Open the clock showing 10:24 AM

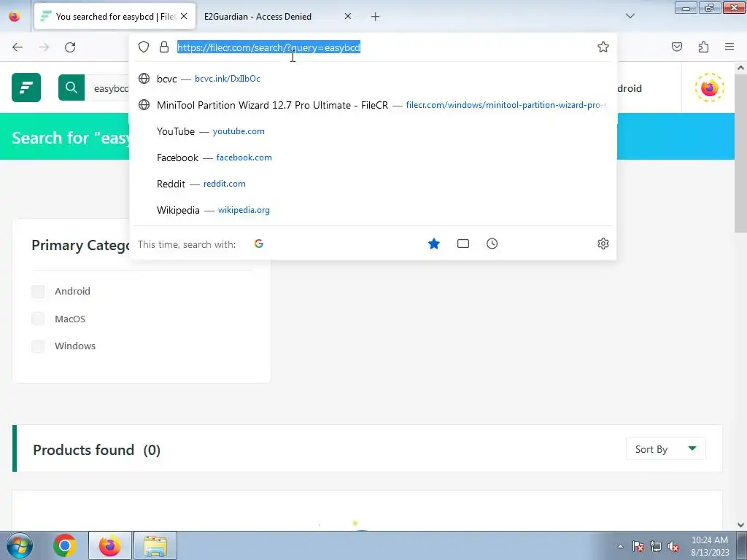[710, 546]
